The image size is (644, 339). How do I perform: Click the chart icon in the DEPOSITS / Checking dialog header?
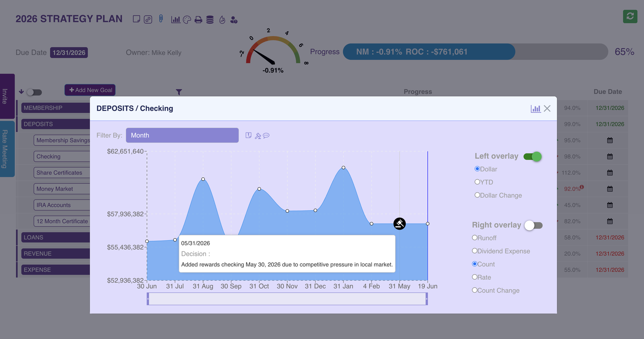pyautogui.click(x=535, y=109)
